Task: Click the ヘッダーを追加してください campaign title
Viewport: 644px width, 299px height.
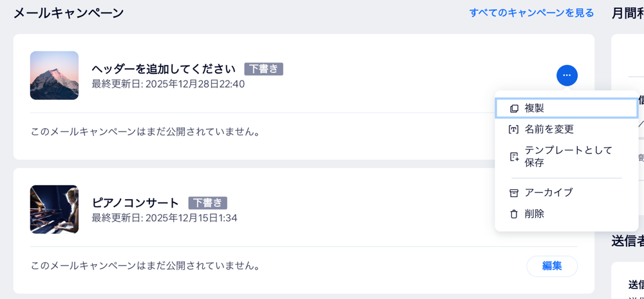Action: [164, 69]
